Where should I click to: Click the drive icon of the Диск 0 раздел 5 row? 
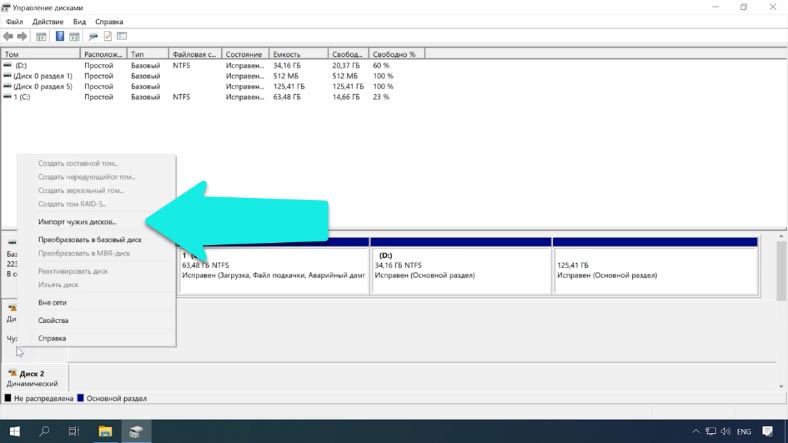coord(7,86)
